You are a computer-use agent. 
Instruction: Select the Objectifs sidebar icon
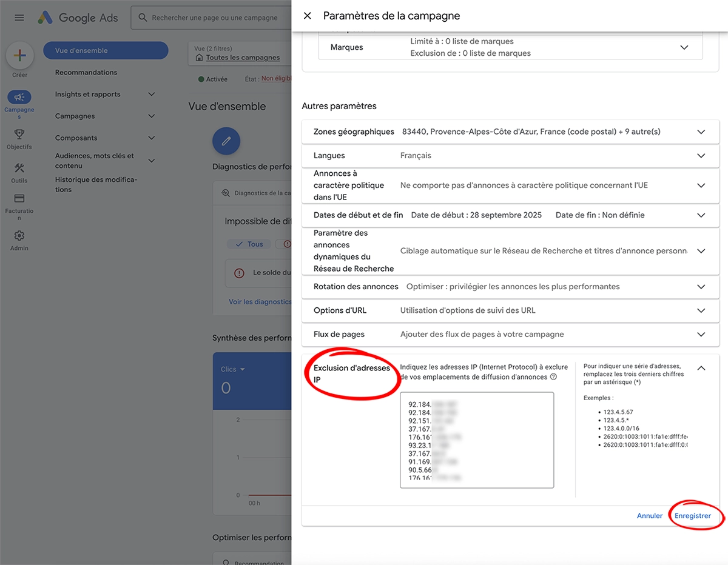coord(19,133)
